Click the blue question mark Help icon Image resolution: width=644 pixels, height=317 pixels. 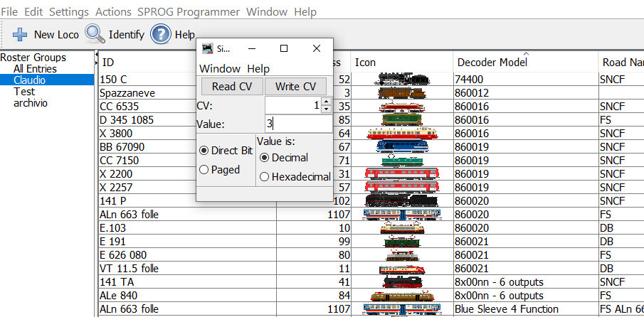click(x=161, y=33)
